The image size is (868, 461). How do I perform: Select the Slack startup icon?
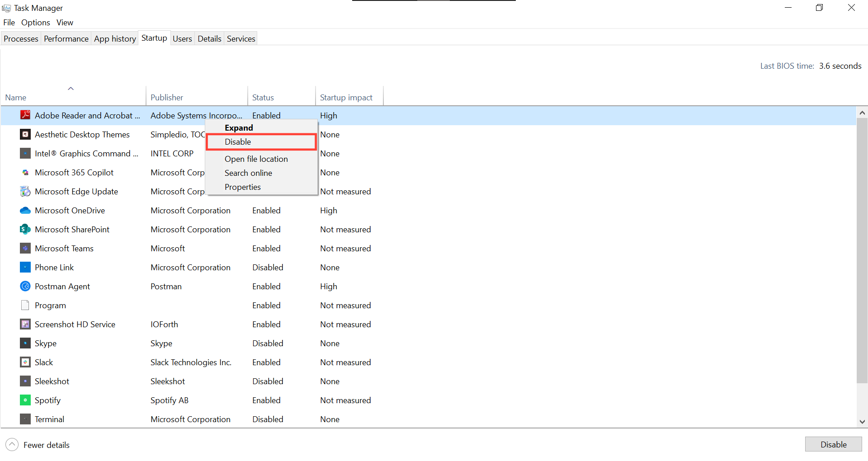pos(25,362)
